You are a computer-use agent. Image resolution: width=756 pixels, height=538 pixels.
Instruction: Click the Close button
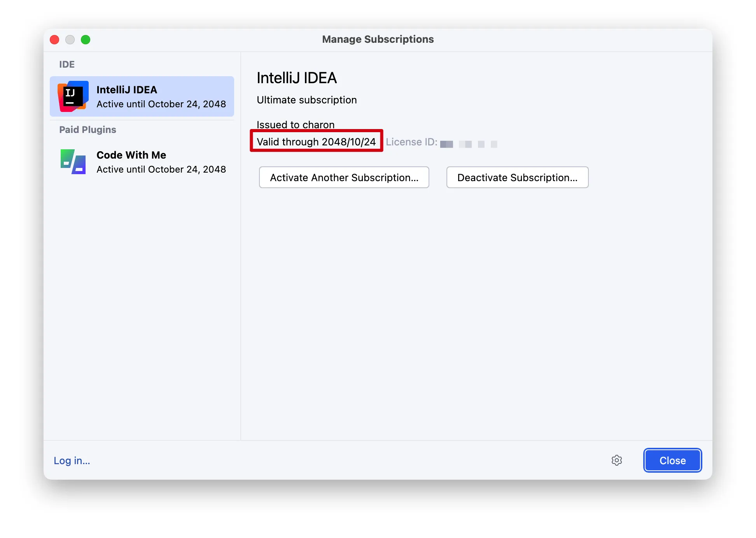(673, 460)
